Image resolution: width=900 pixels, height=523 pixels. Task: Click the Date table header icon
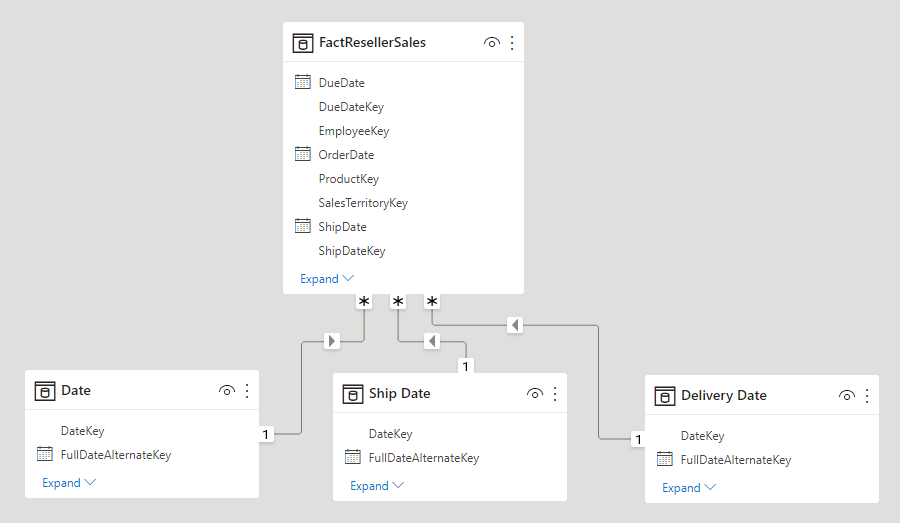(x=44, y=391)
